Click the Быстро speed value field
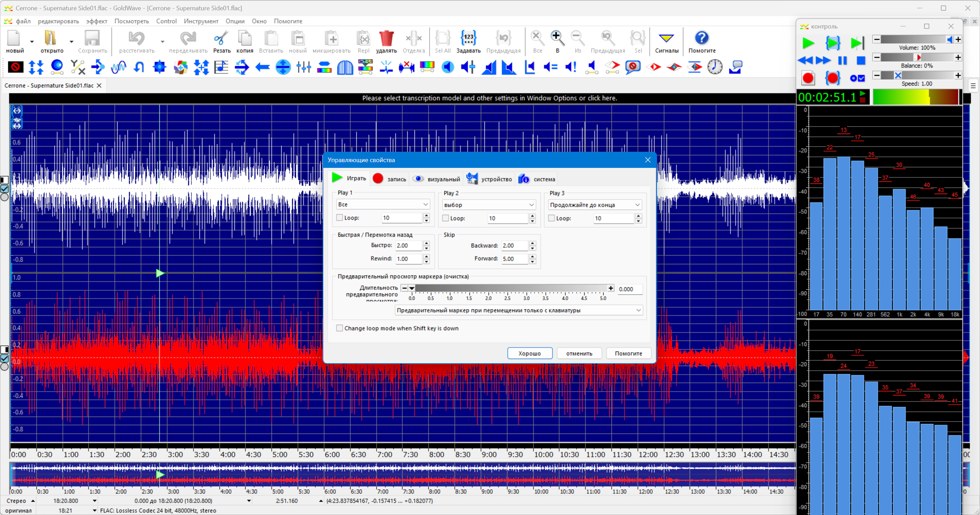The height and width of the screenshot is (515, 980). coord(409,246)
